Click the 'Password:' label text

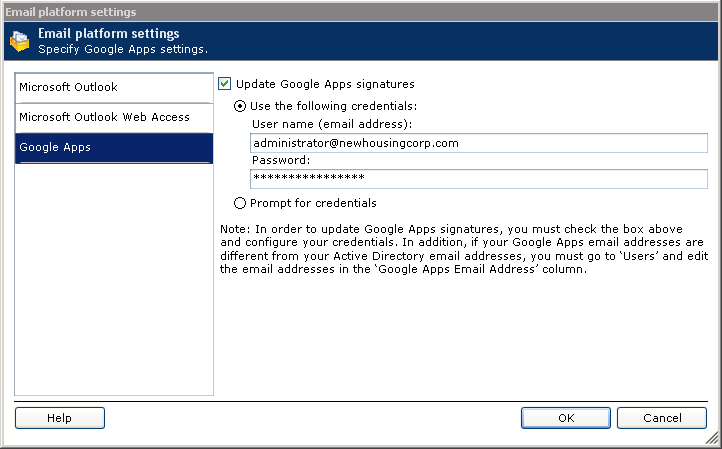point(281,160)
